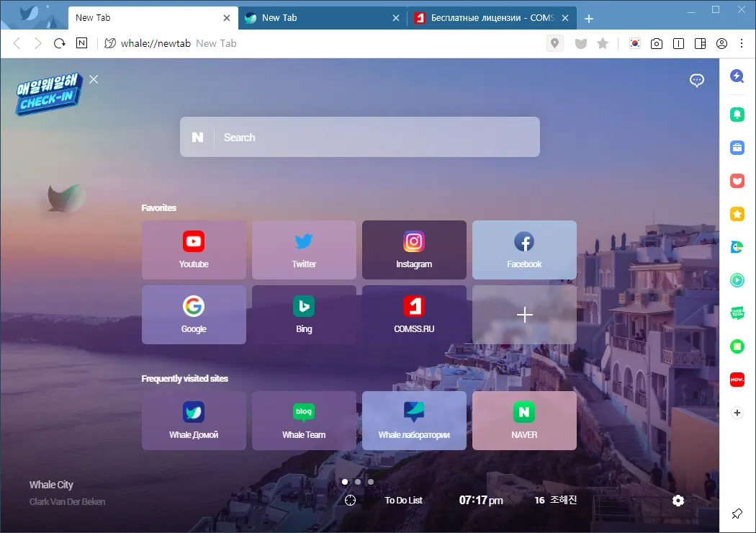Switch to Бесплатные лицензии COMSS tab

tap(487, 18)
